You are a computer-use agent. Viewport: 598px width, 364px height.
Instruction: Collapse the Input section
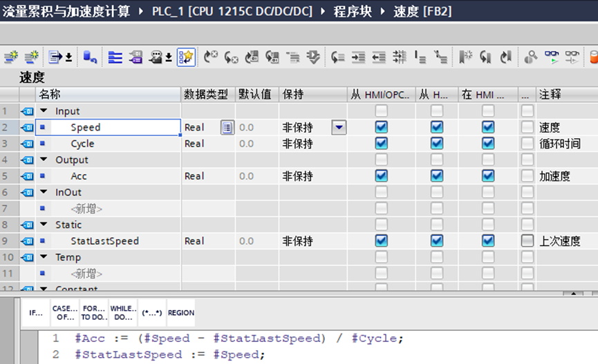click(44, 111)
